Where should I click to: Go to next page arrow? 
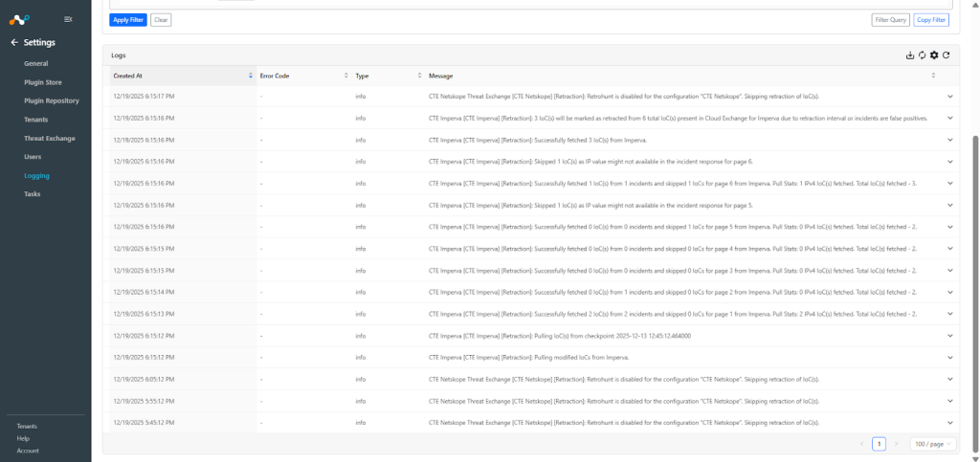point(896,444)
